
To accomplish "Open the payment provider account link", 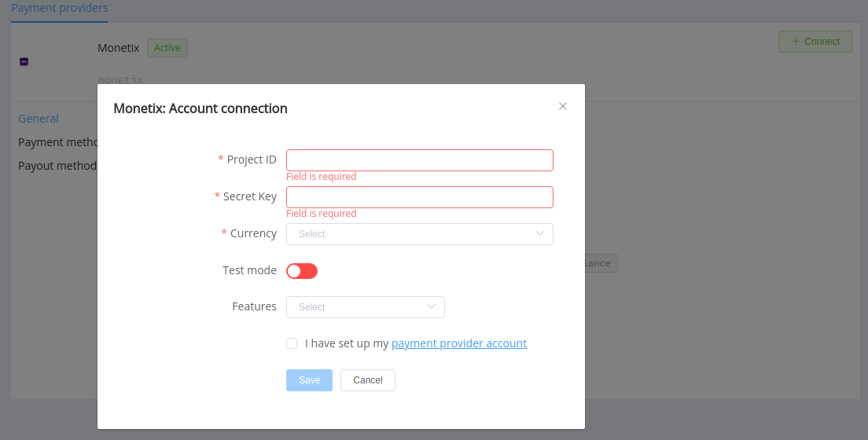I will tap(459, 343).
